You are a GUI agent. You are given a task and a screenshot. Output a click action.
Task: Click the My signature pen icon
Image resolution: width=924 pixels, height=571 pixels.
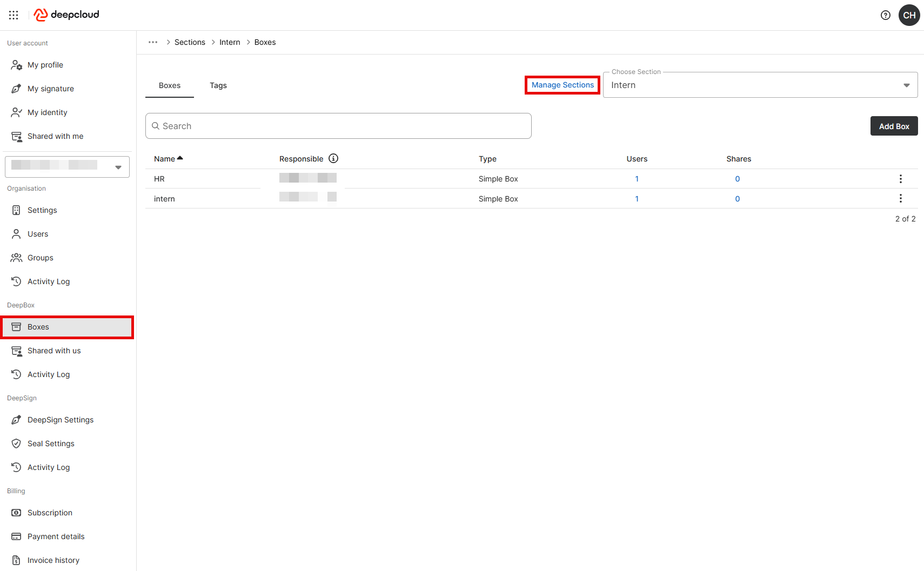click(x=16, y=89)
